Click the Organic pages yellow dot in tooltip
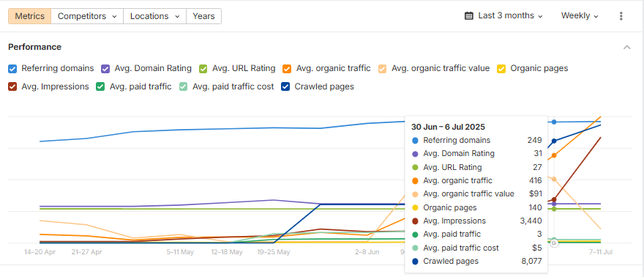Viewport: 644px width, 277px height. coord(415,207)
